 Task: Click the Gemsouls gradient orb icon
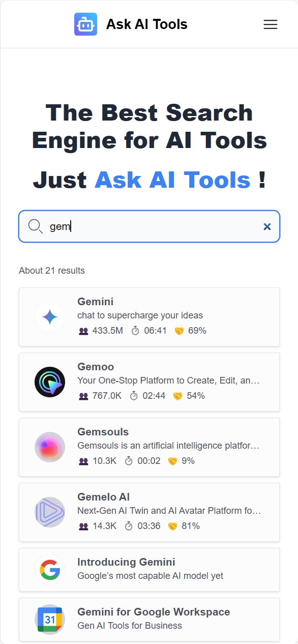click(x=50, y=447)
